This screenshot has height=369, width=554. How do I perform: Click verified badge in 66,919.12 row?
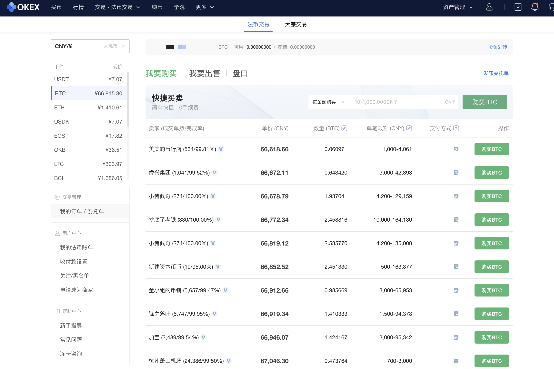[213, 243]
